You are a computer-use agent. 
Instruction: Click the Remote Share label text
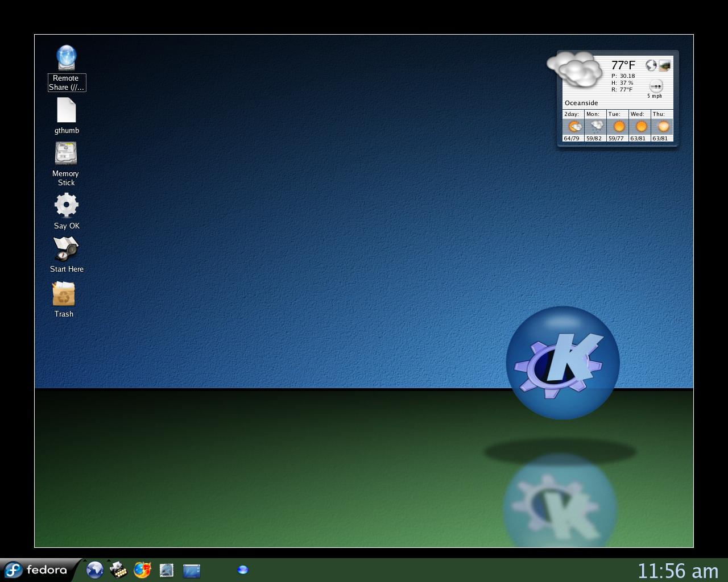67,82
